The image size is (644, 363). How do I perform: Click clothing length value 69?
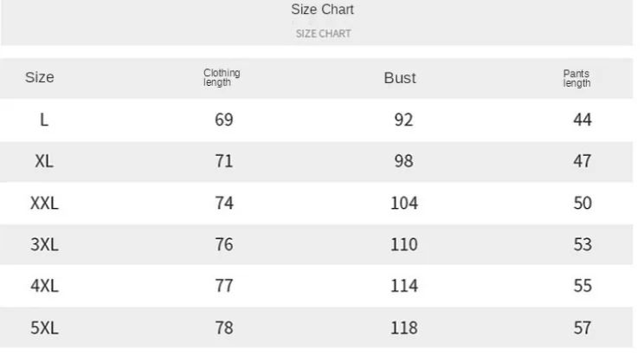(224, 120)
